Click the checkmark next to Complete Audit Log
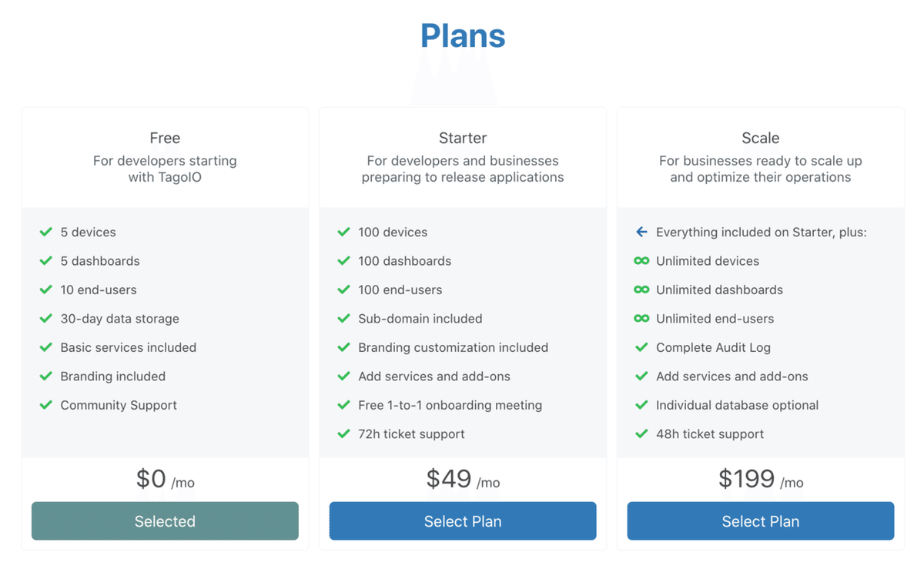This screenshot has height=569, width=924. pyautogui.click(x=641, y=347)
